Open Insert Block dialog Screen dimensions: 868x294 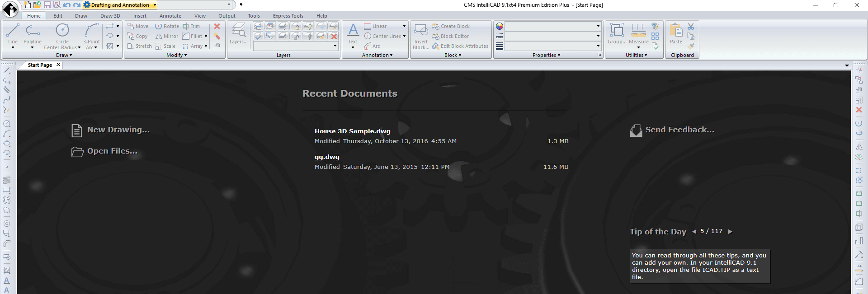point(421,36)
